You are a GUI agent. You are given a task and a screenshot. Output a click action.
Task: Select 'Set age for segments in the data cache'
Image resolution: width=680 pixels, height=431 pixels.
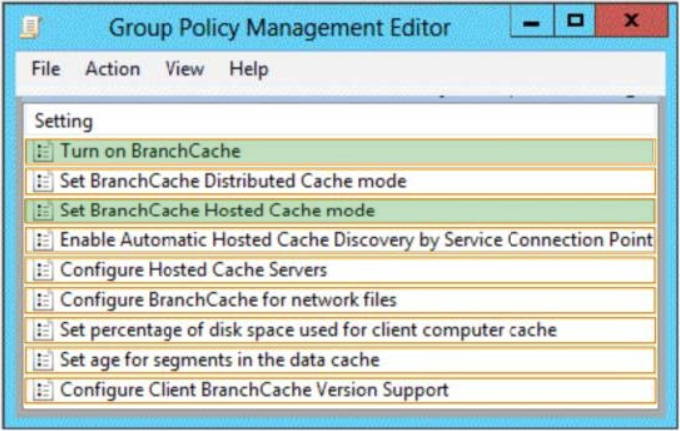pyautogui.click(x=220, y=360)
